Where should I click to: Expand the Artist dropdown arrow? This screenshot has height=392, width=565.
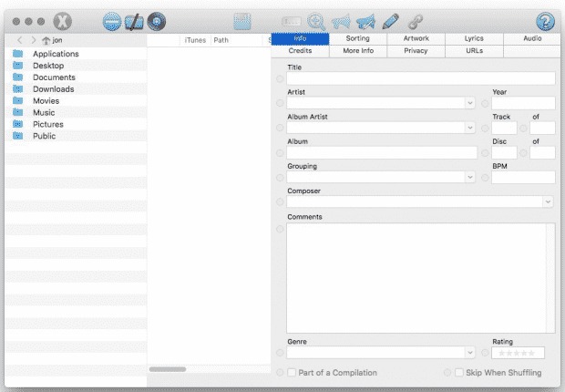(470, 103)
